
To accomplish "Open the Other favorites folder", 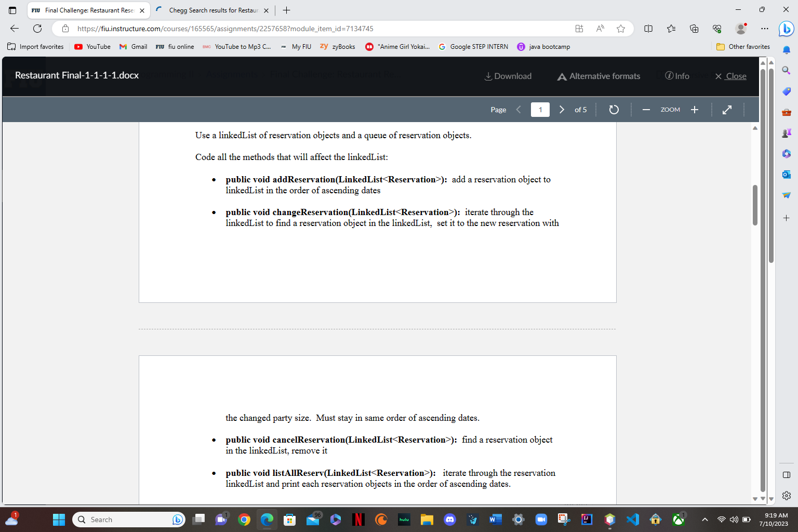I will 743,47.
